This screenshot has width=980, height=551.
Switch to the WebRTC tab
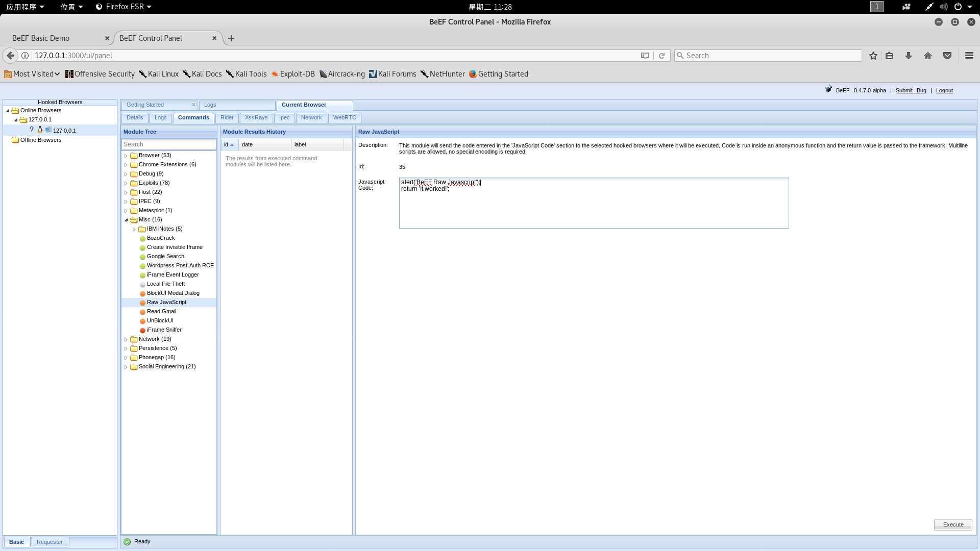coord(345,118)
